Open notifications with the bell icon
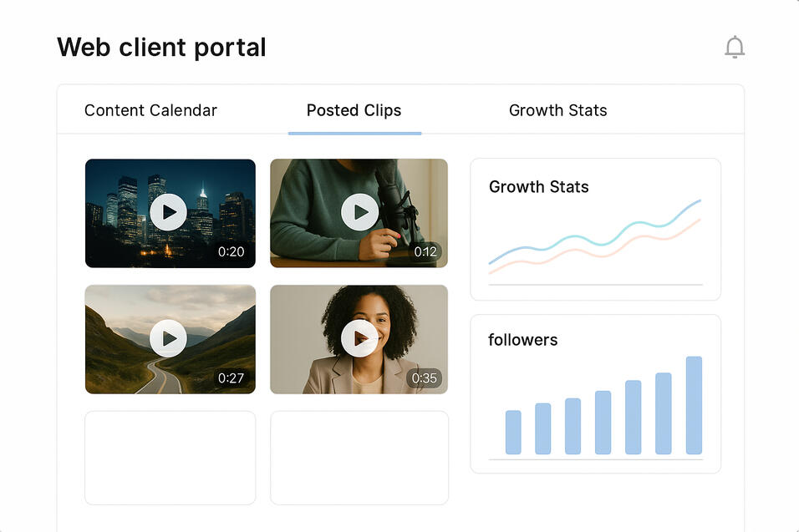The image size is (799, 532). click(734, 48)
